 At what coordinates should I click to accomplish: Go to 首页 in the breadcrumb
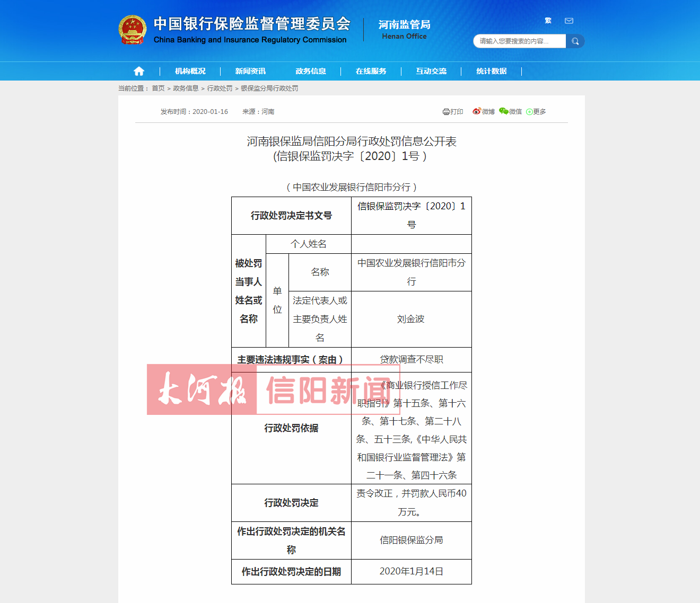click(x=158, y=88)
